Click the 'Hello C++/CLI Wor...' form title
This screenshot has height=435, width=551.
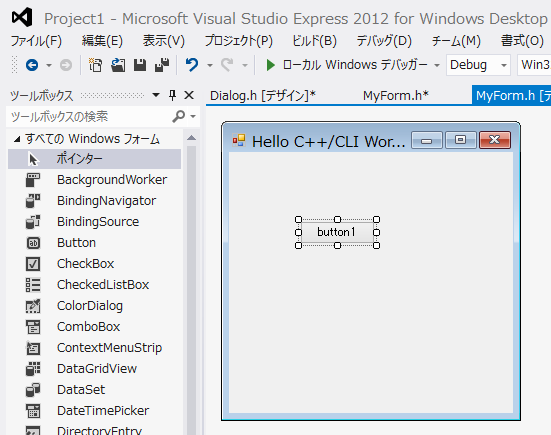tap(329, 142)
